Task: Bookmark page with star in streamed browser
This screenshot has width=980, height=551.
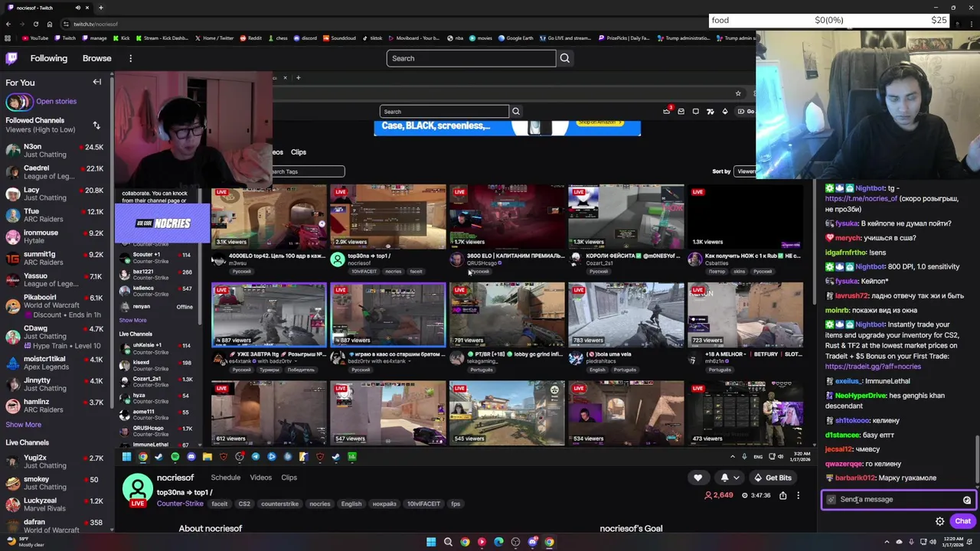Action: click(738, 93)
